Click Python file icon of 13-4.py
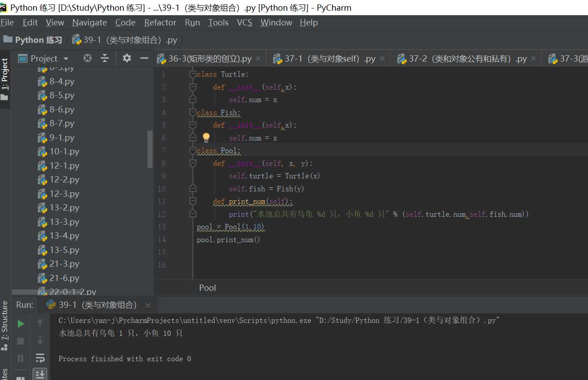The image size is (588, 380). [42, 236]
